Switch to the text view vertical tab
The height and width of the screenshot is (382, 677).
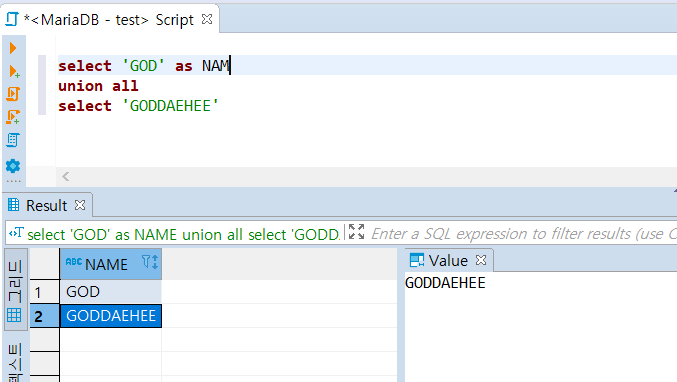[15, 363]
